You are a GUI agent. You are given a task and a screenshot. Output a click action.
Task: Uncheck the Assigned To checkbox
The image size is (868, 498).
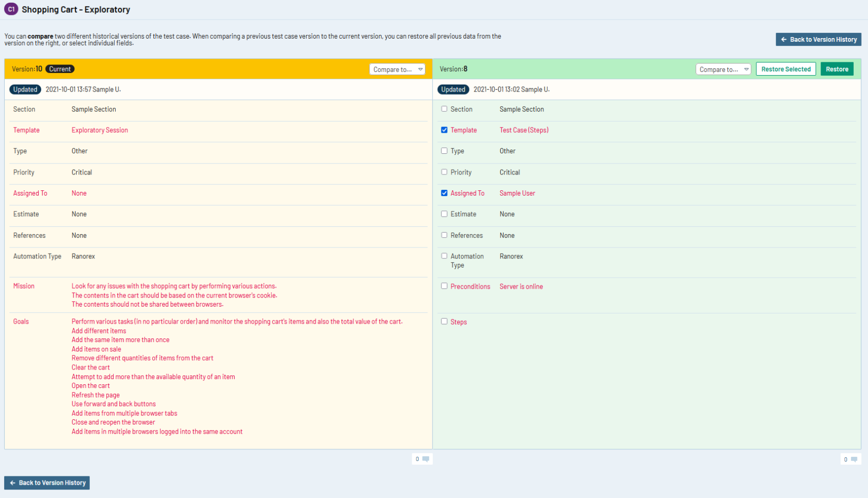point(444,193)
